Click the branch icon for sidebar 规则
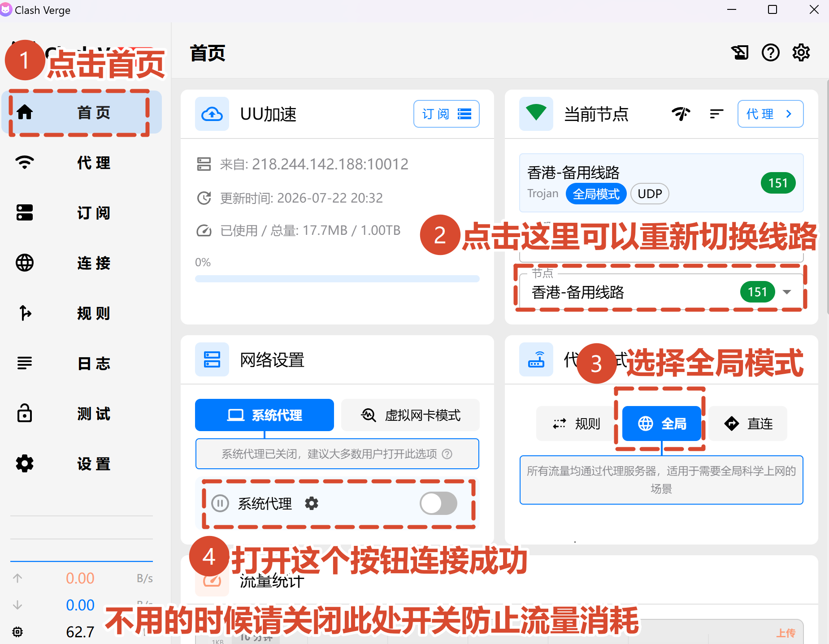Image resolution: width=829 pixels, height=644 pixels. pos(25,313)
